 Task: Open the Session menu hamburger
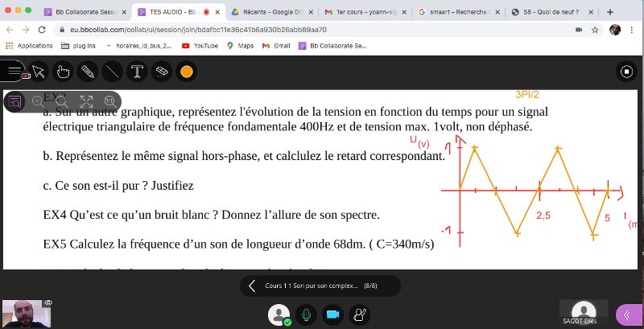14,72
